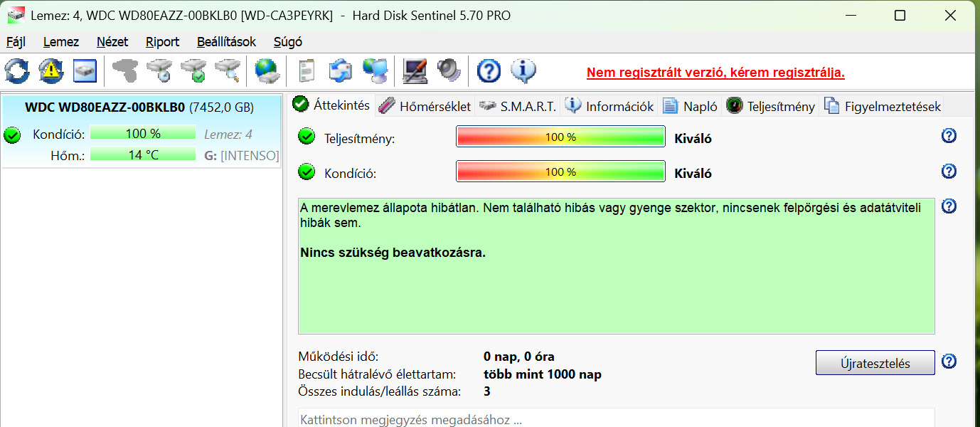
Task: Click the greyed plain disk toolbar icon
Action: pos(125,70)
